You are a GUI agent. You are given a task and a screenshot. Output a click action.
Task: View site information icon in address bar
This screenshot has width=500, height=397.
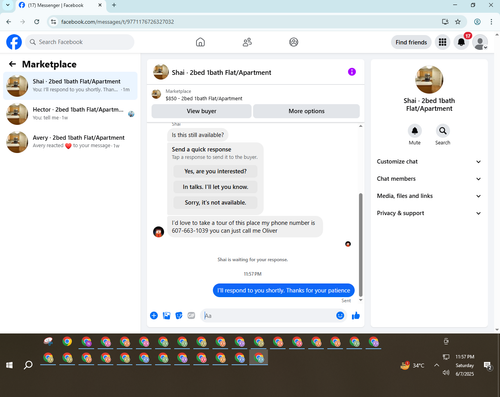click(53, 22)
